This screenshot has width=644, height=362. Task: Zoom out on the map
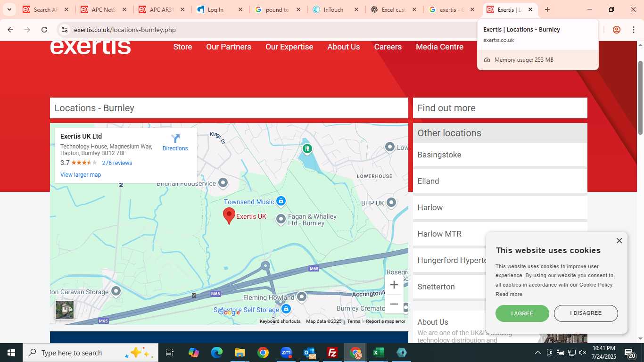tap(394, 304)
